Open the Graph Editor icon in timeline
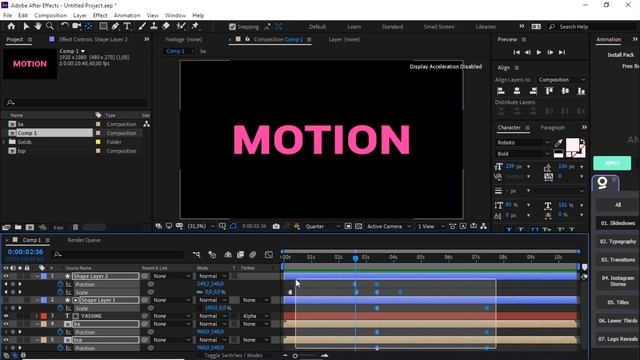This screenshot has height=360, width=640. [x=269, y=255]
